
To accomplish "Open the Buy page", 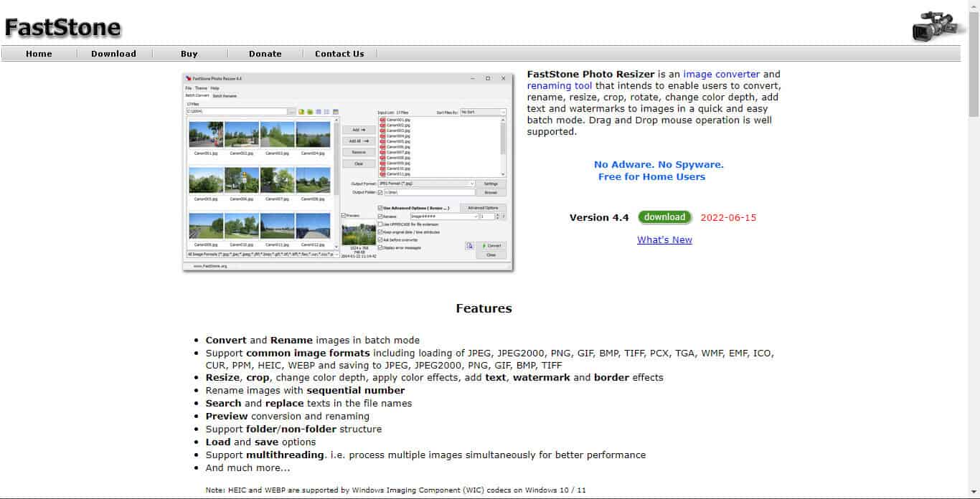I will [189, 54].
